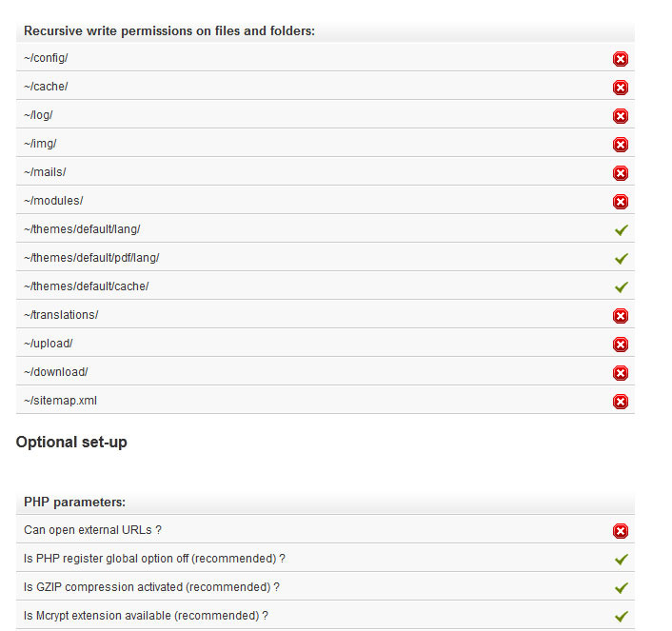Click the error icon for Can open external URLs
672x631 pixels.
621,531
